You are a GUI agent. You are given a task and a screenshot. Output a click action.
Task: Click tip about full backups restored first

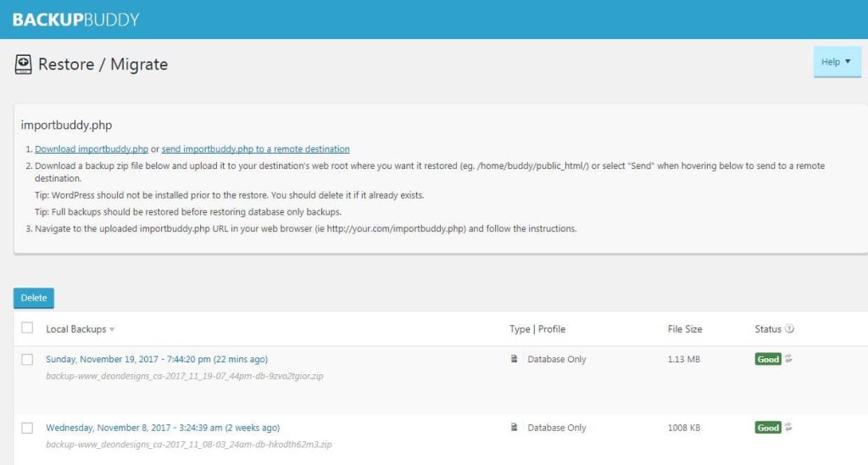[188, 212]
